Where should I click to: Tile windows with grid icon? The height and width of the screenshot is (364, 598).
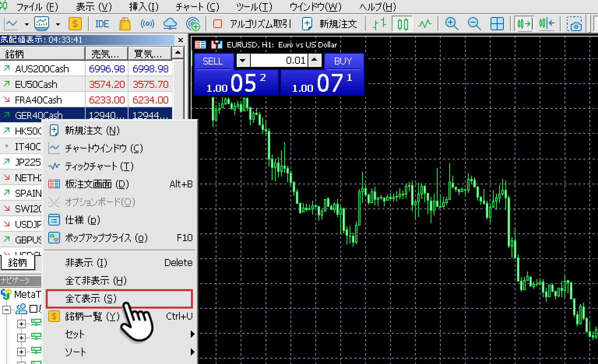[497, 24]
